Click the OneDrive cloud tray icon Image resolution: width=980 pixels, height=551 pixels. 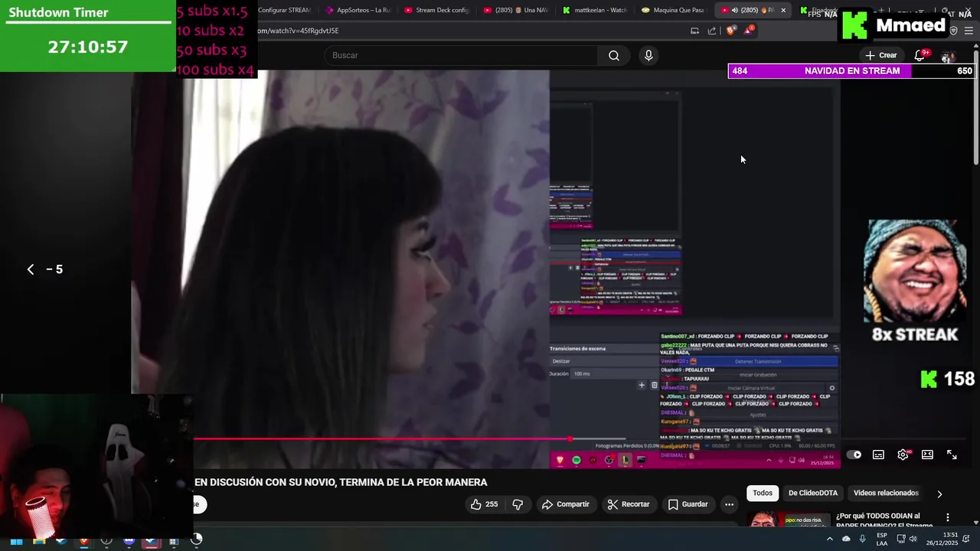[846, 539]
